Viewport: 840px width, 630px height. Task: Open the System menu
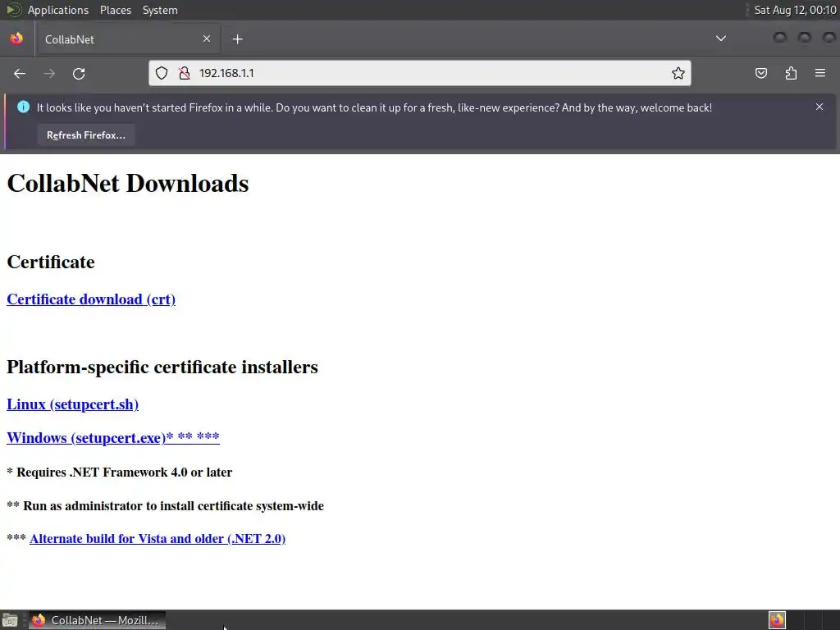(160, 10)
